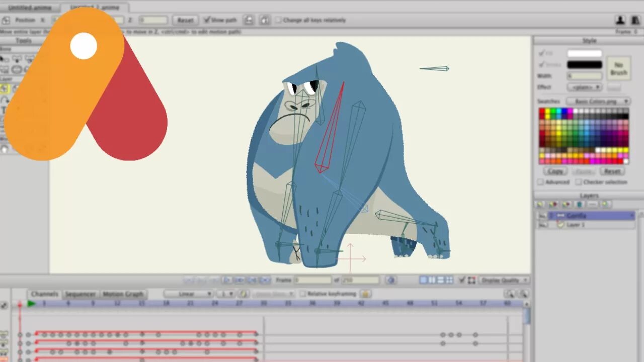Pick the red swatch at palette top-left
The image size is (644, 362).
point(542,110)
